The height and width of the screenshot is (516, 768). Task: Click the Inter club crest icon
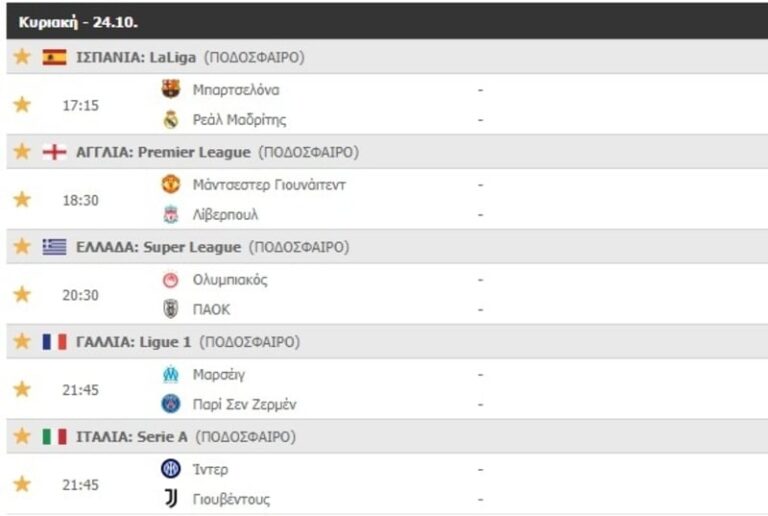click(x=171, y=468)
